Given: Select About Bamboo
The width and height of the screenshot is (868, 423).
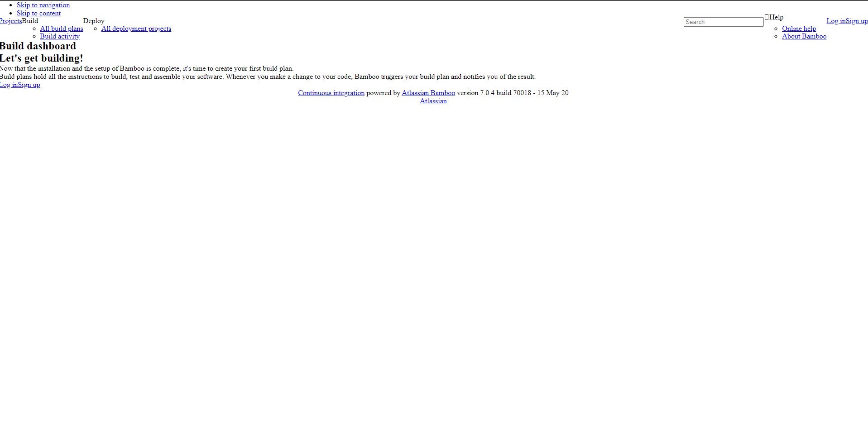Looking at the screenshot, I should pyautogui.click(x=804, y=36).
